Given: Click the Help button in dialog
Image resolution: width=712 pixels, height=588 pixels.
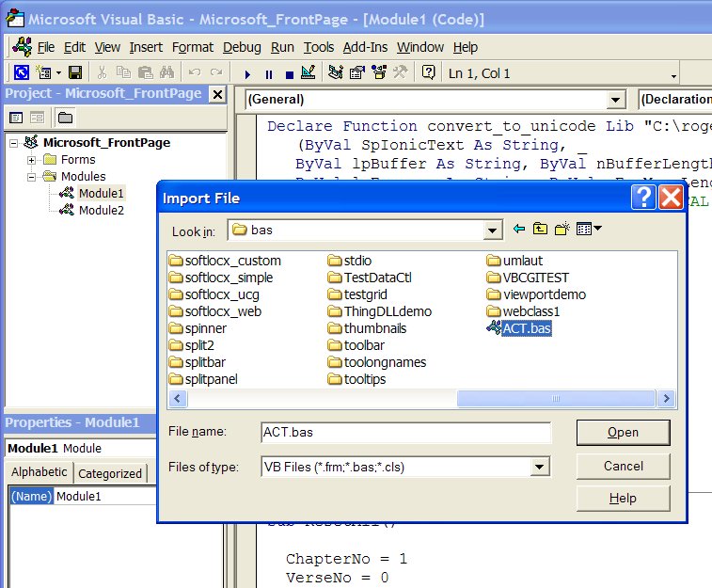Looking at the screenshot, I should pos(623,498).
